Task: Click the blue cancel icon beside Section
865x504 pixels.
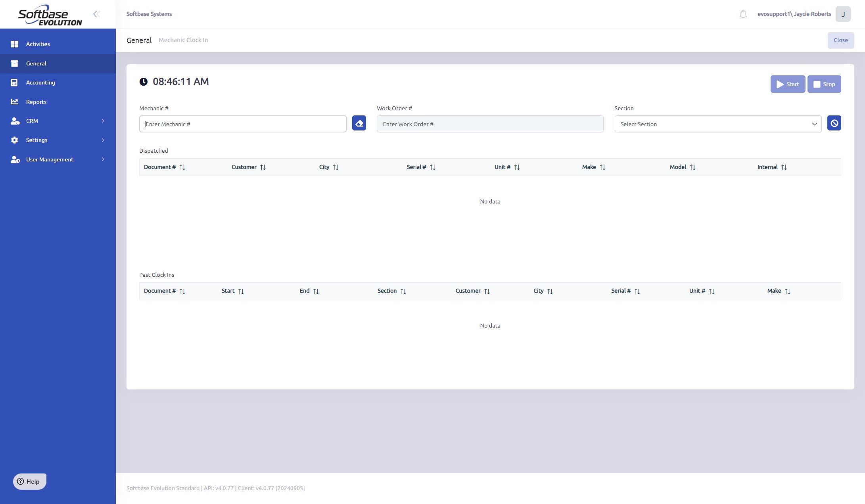Action: [834, 123]
